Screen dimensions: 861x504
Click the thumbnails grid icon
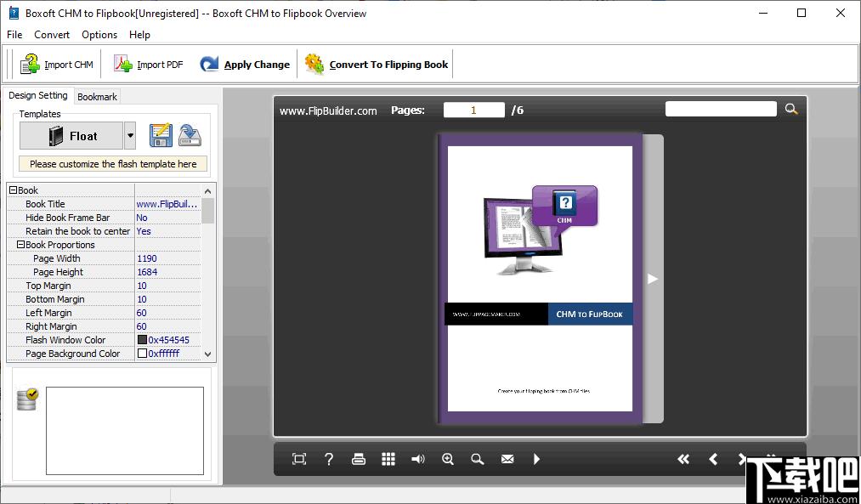pyautogui.click(x=388, y=459)
